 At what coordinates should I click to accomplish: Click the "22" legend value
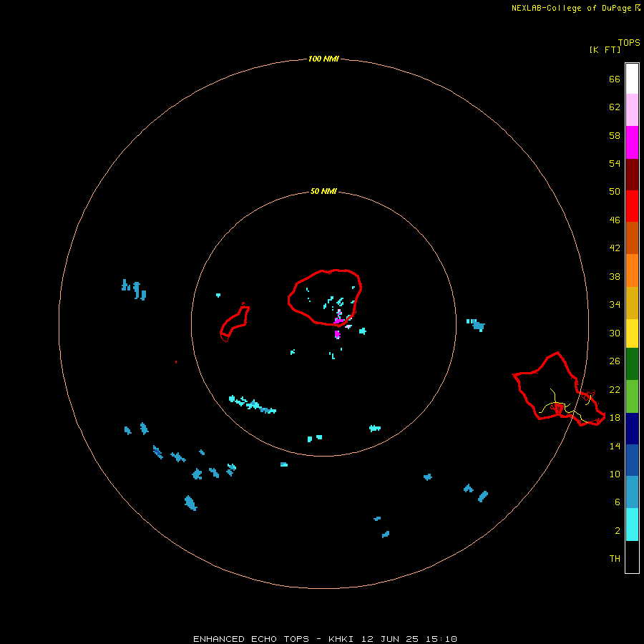tap(615, 389)
